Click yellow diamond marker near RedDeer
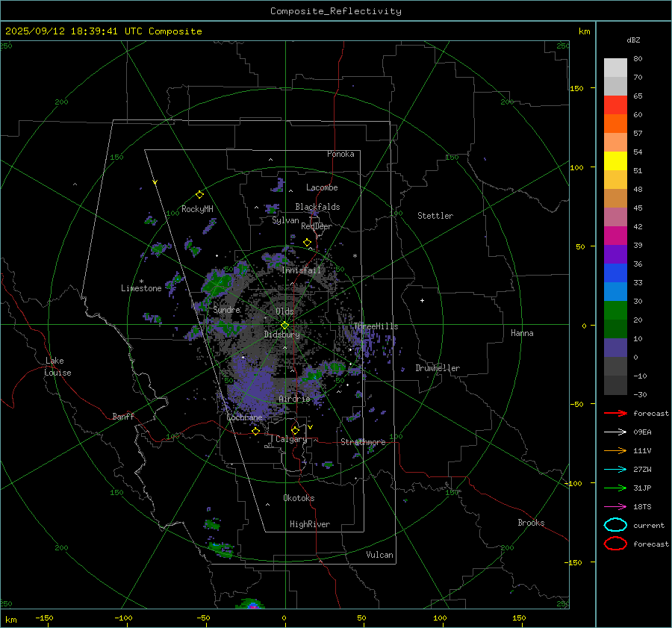Screen dimensions: 672x628 click(x=307, y=243)
